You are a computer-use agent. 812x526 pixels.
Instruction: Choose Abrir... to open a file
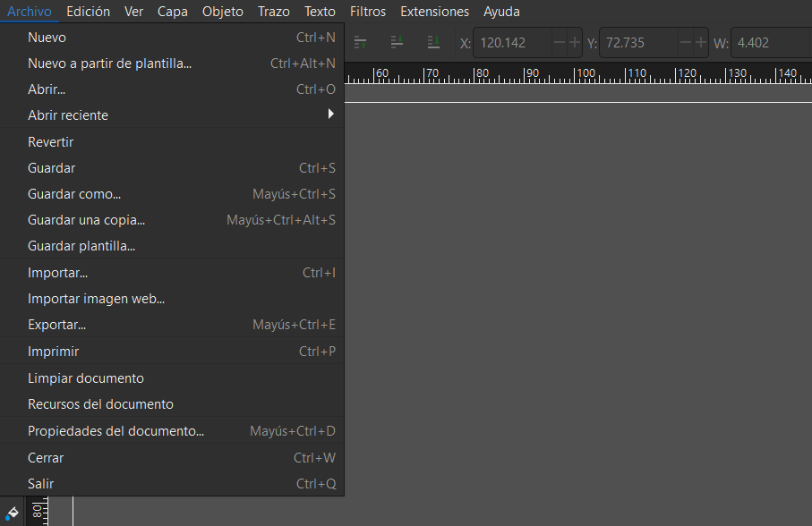tap(172, 89)
